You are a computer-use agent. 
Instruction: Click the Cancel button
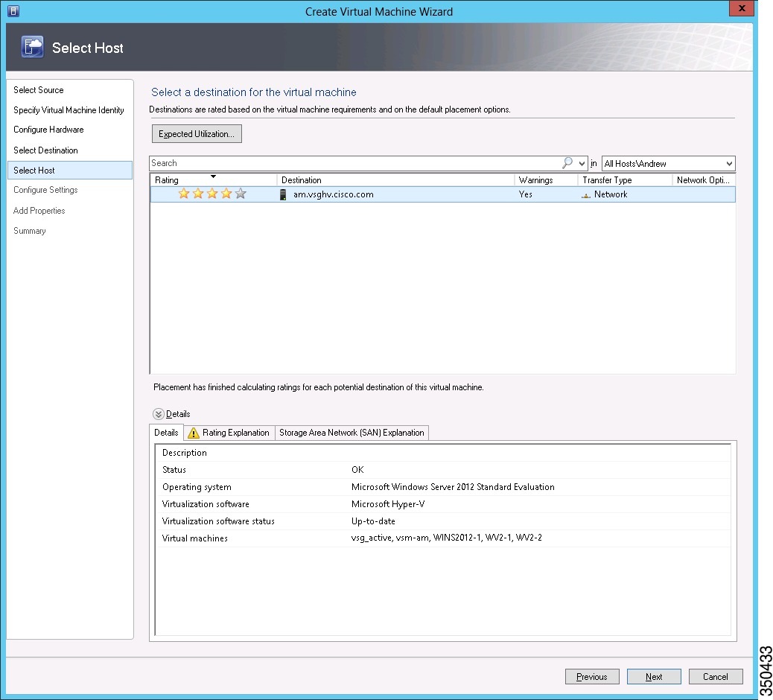[x=716, y=677]
